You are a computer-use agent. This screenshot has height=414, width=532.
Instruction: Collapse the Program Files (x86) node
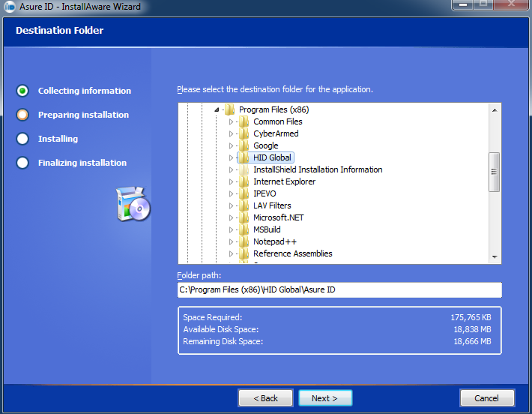pyautogui.click(x=217, y=109)
